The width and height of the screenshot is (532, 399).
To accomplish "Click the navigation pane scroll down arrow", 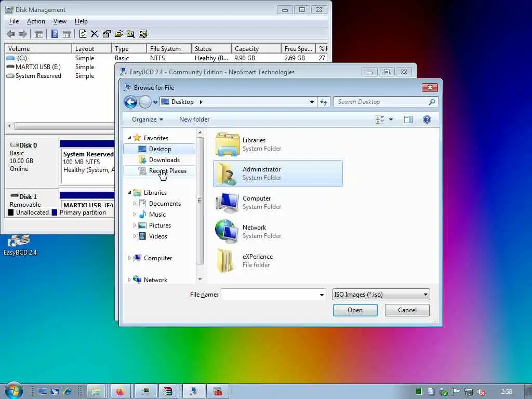I will [x=200, y=279].
